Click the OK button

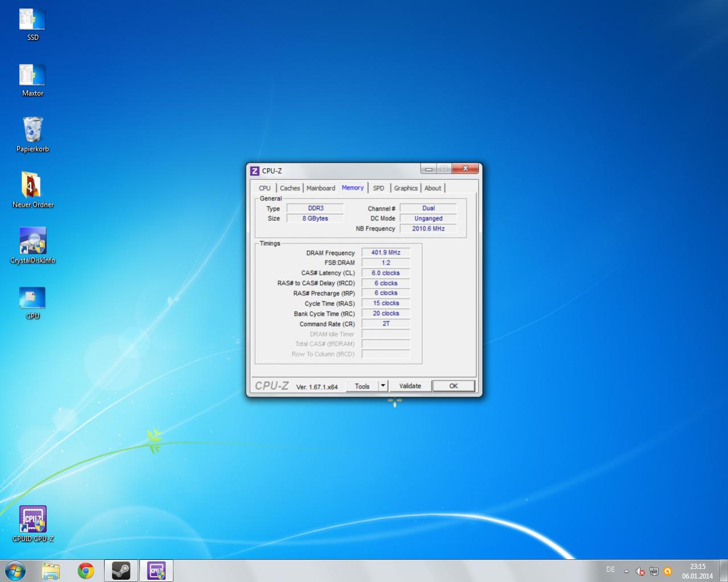click(x=454, y=386)
